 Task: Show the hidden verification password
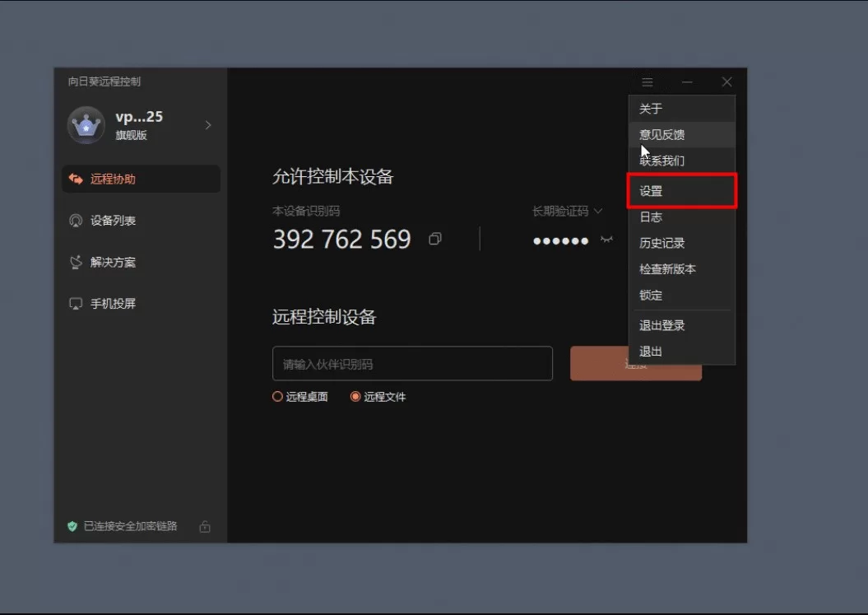(x=607, y=240)
